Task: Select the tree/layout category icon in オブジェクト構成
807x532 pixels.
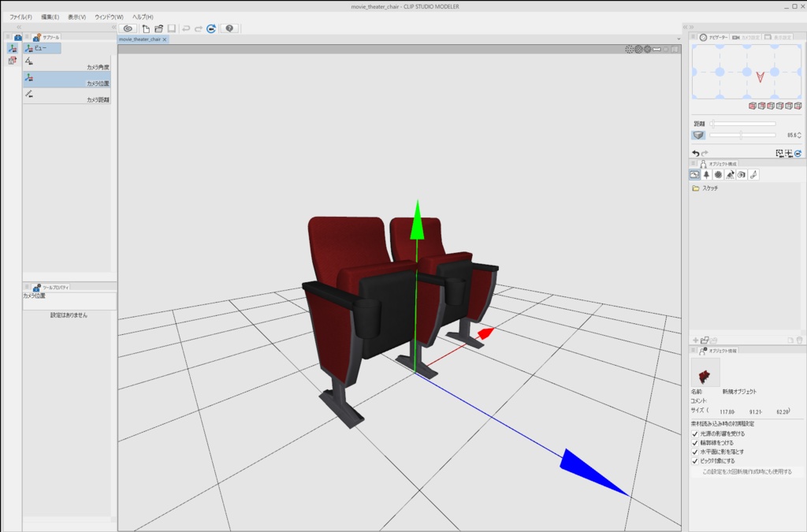Action: (707, 175)
